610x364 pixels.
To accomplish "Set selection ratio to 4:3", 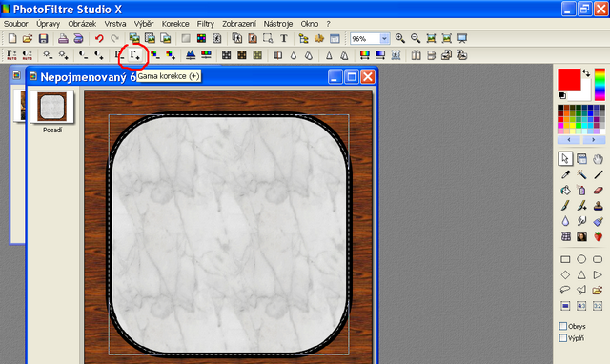I will coord(581,306).
